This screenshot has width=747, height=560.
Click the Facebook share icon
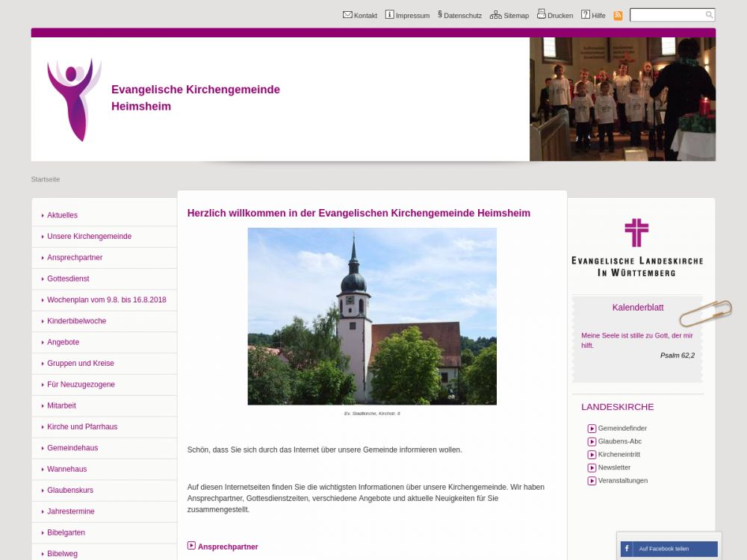[627, 549]
